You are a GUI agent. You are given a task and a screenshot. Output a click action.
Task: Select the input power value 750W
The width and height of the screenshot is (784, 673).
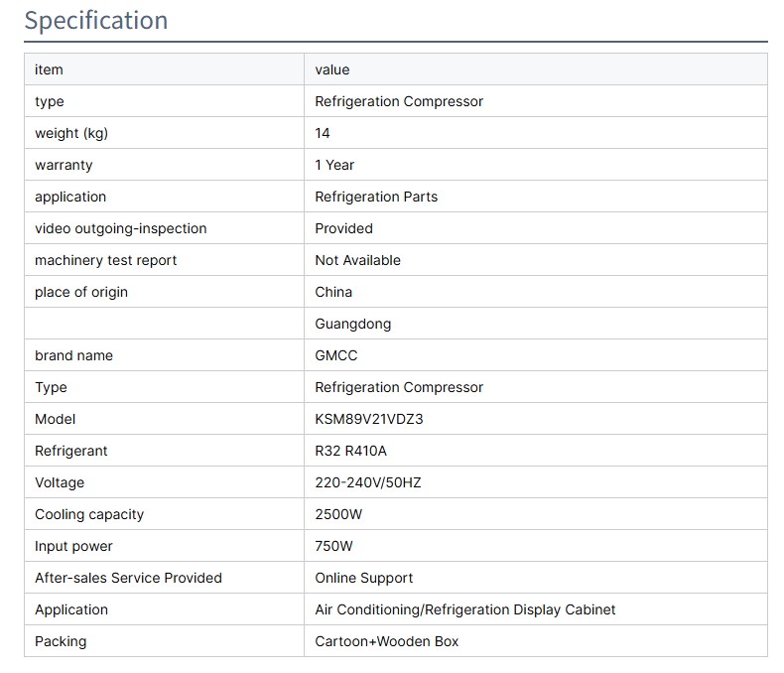click(333, 546)
